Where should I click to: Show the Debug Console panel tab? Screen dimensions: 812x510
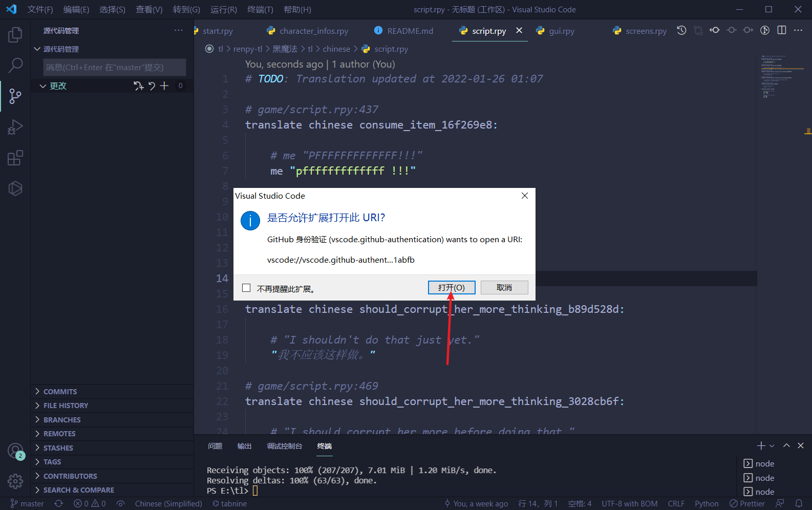pos(284,446)
